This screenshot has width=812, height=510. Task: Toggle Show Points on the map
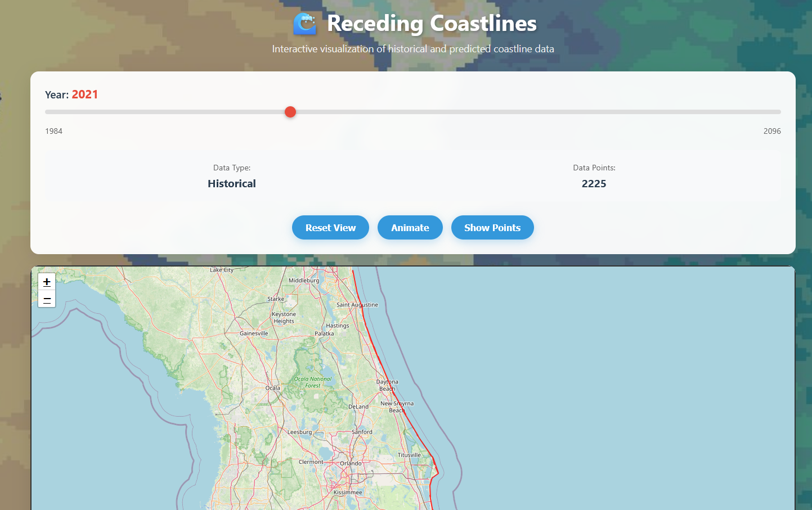pos(492,228)
